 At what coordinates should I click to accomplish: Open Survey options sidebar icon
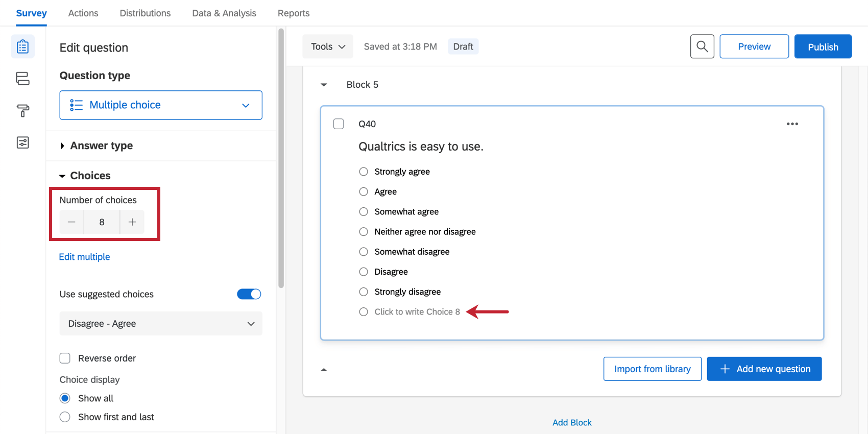(x=22, y=142)
